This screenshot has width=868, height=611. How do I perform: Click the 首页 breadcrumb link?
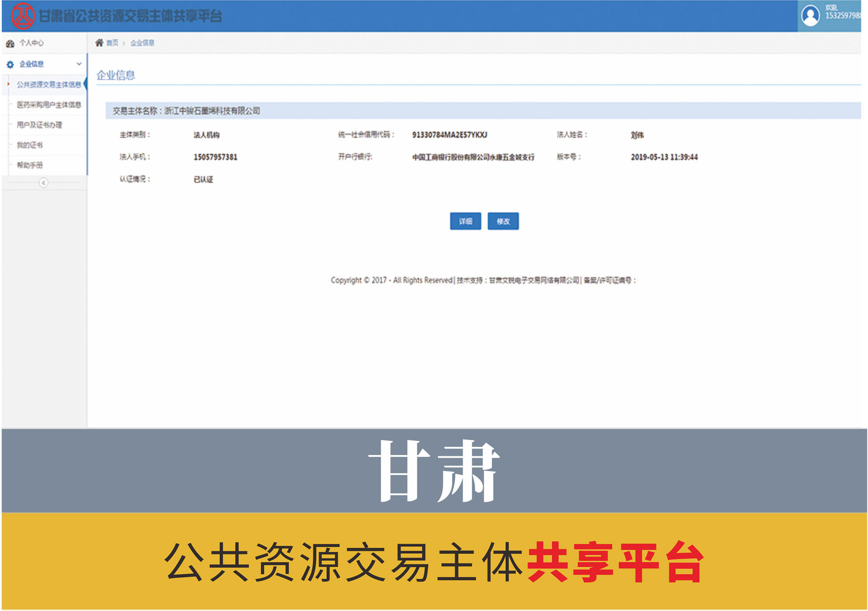[112, 43]
